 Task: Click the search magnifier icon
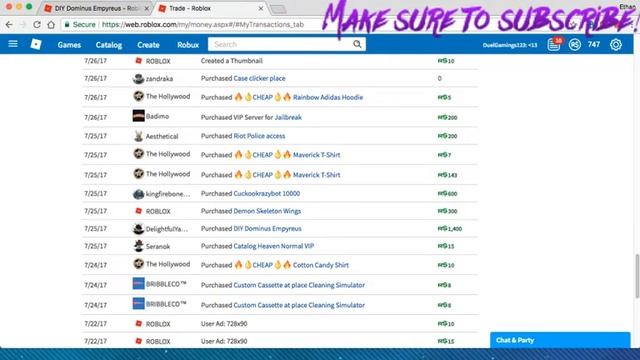pyautogui.click(x=357, y=44)
